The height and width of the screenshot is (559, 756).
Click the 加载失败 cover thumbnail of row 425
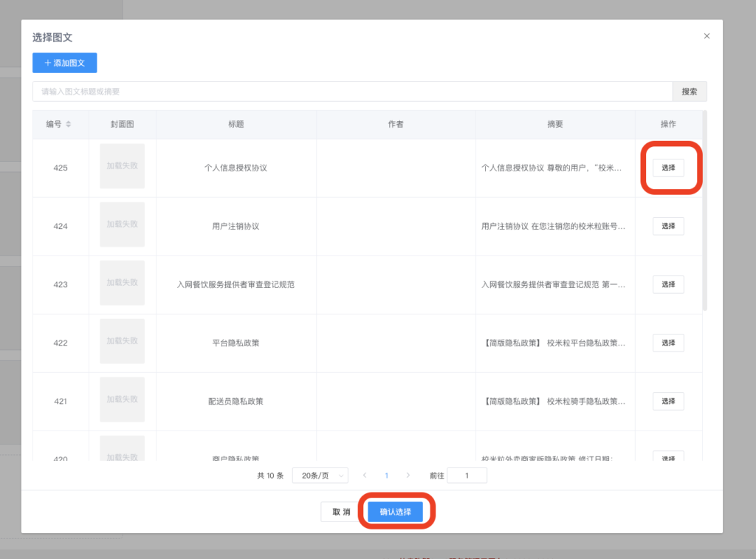122,168
